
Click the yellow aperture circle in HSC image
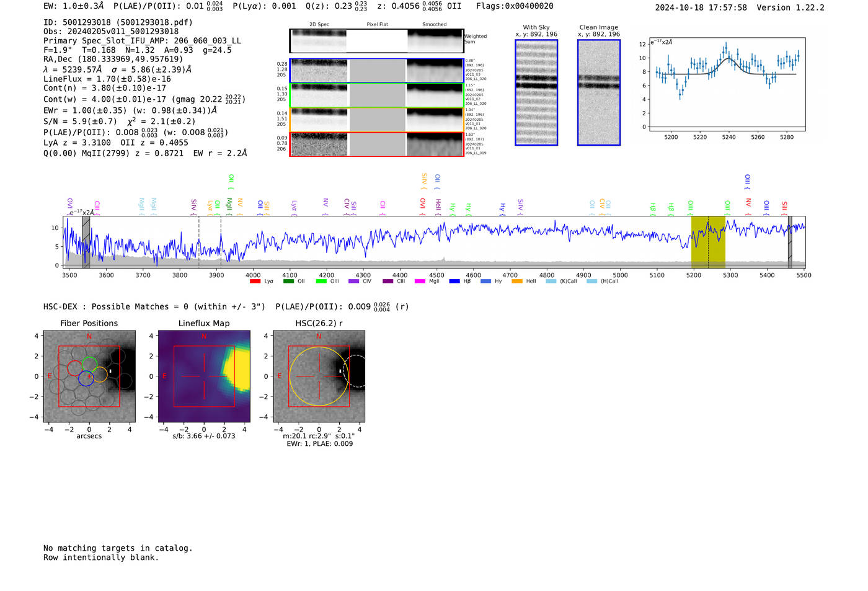(x=319, y=376)
